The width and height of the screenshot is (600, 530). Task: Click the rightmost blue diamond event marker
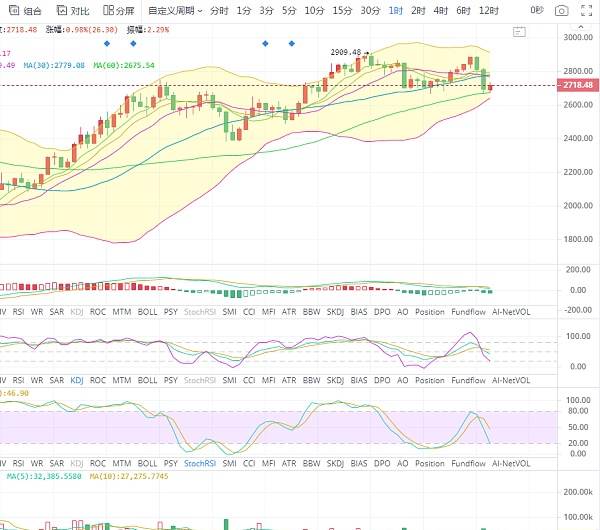(x=292, y=44)
